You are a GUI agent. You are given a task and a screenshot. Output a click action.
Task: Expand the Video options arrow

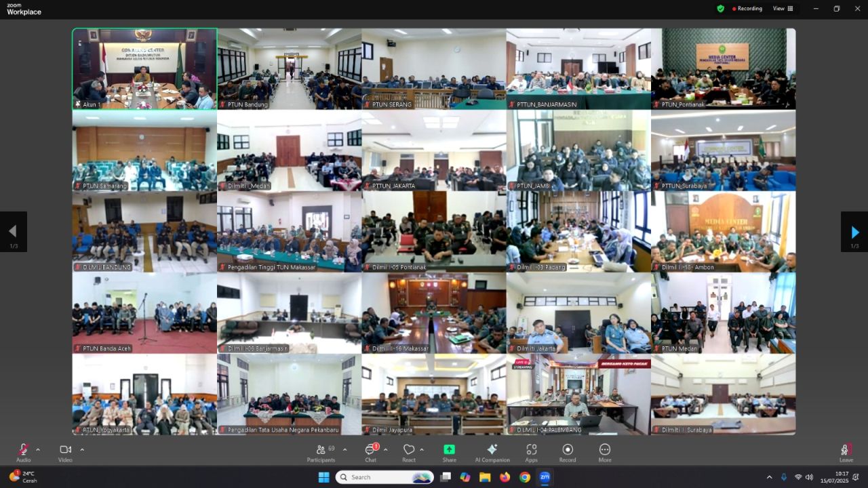(x=82, y=449)
